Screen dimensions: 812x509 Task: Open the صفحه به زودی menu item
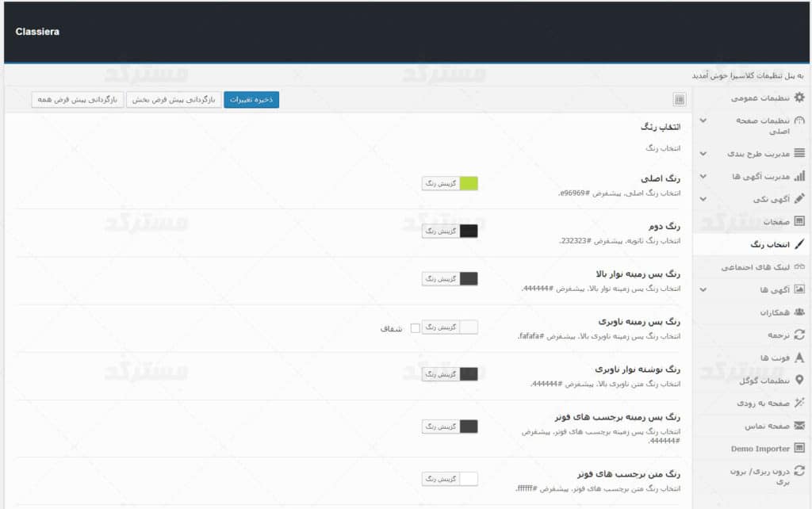[752, 403]
